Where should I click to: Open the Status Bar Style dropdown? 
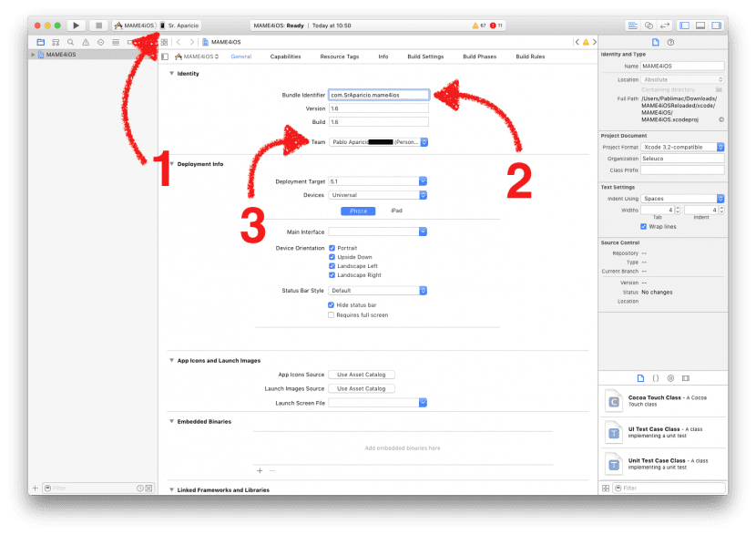(378, 291)
